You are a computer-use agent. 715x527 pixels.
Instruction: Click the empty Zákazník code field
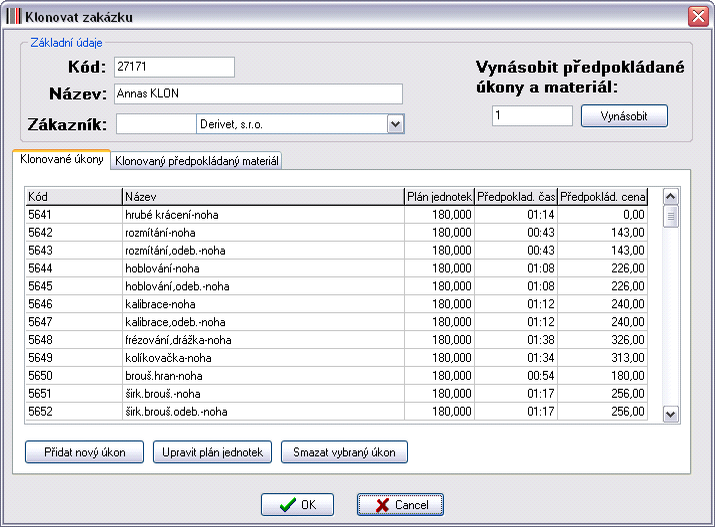(156, 124)
